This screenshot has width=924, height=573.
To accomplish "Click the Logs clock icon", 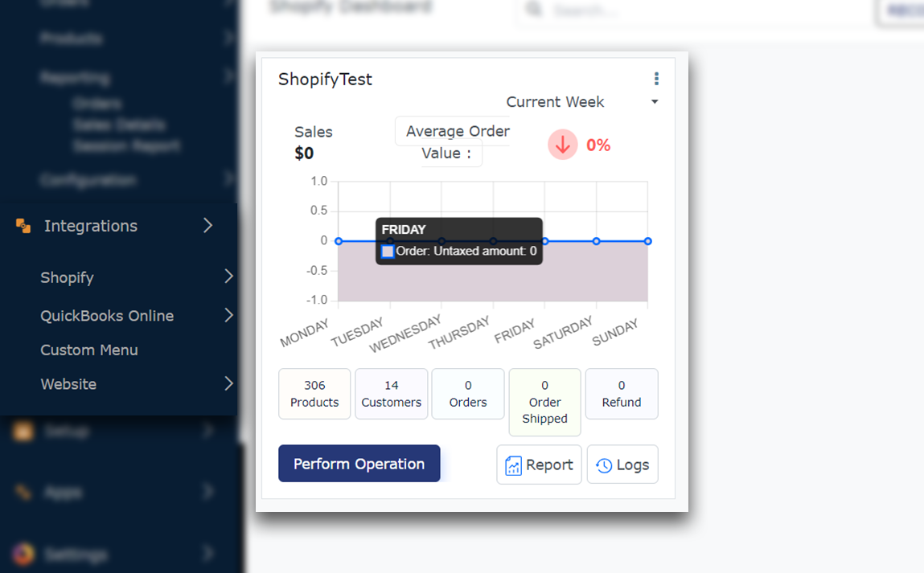I will (604, 465).
